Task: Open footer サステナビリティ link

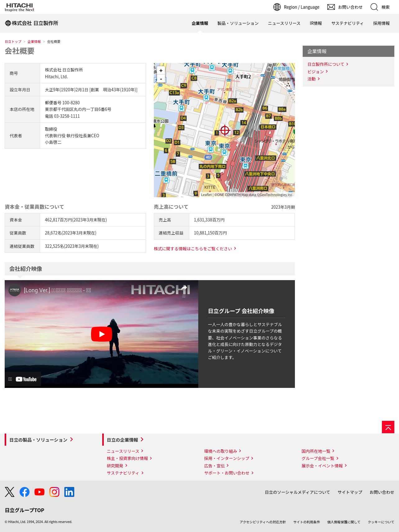Action: coord(125,473)
